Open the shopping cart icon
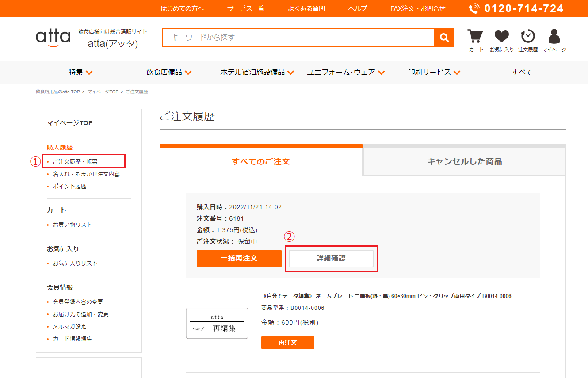The width and height of the screenshot is (588, 378). (x=476, y=37)
